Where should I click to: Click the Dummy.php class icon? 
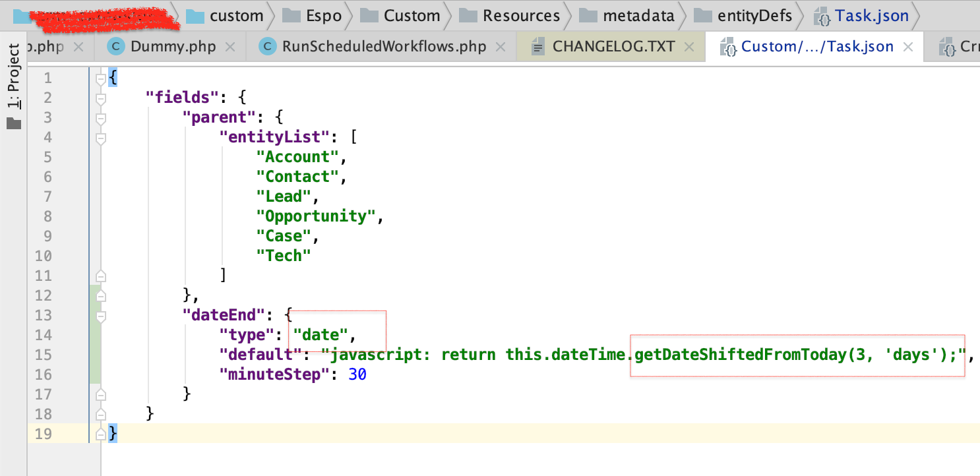click(116, 47)
